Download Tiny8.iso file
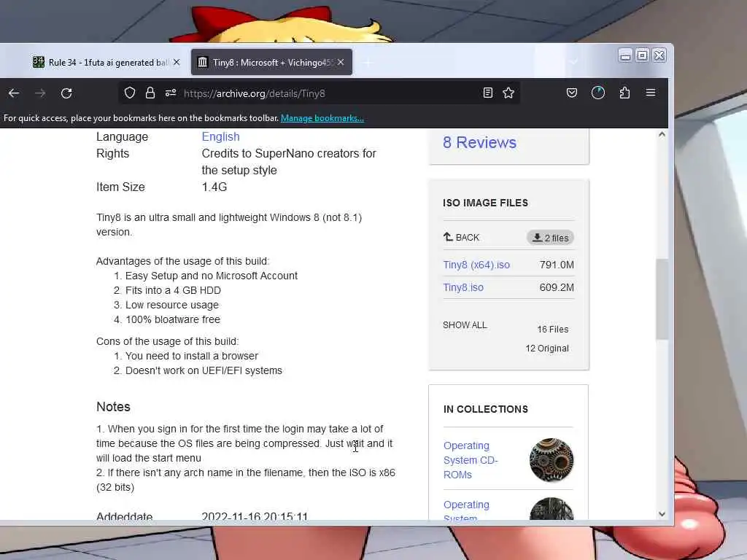This screenshot has height=560, width=747. tap(463, 287)
